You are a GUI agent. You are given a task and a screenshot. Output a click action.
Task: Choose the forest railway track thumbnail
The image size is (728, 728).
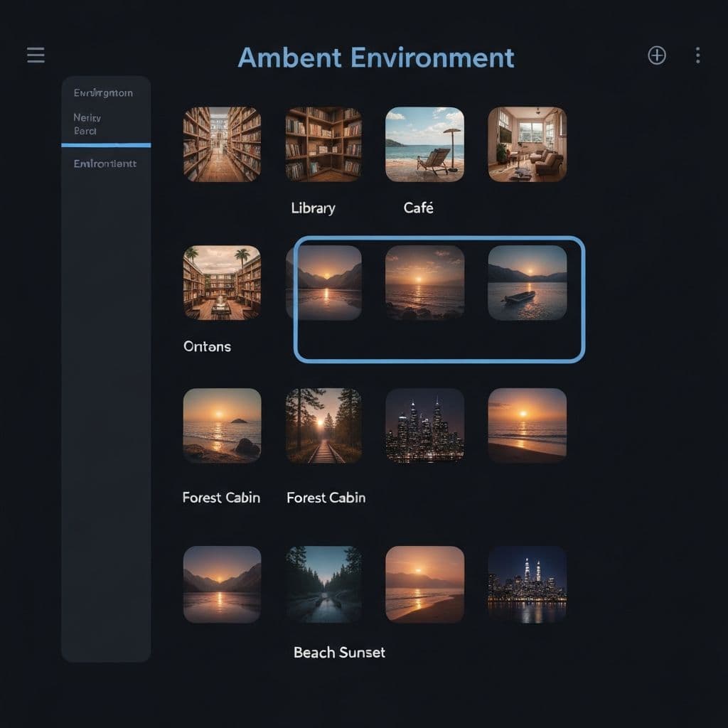(x=323, y=425)
